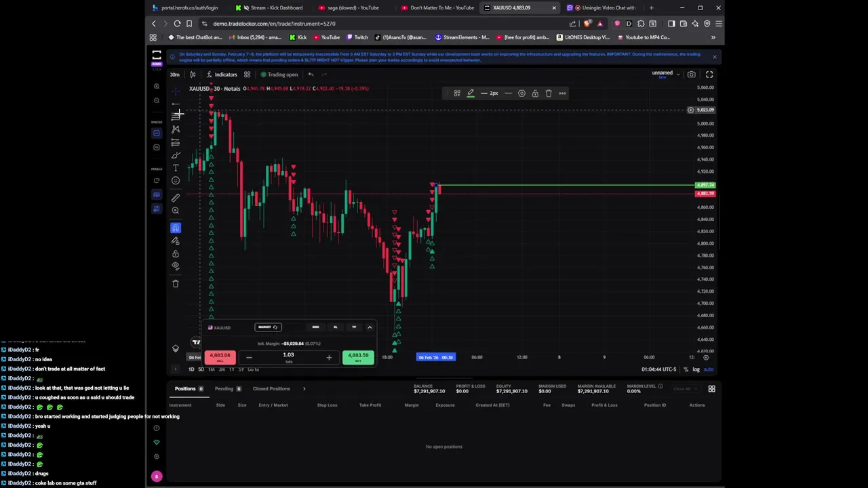The height and width of the screenshot is (488, 868).
Task: Toggle lock on floating drawing toolbar
Action: [535, 94]
